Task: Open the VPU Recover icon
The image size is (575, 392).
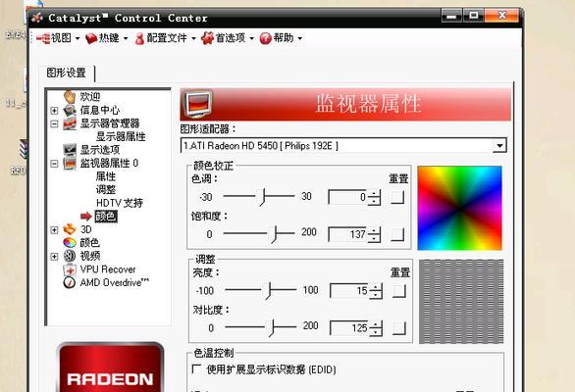Action: point(70,269)
